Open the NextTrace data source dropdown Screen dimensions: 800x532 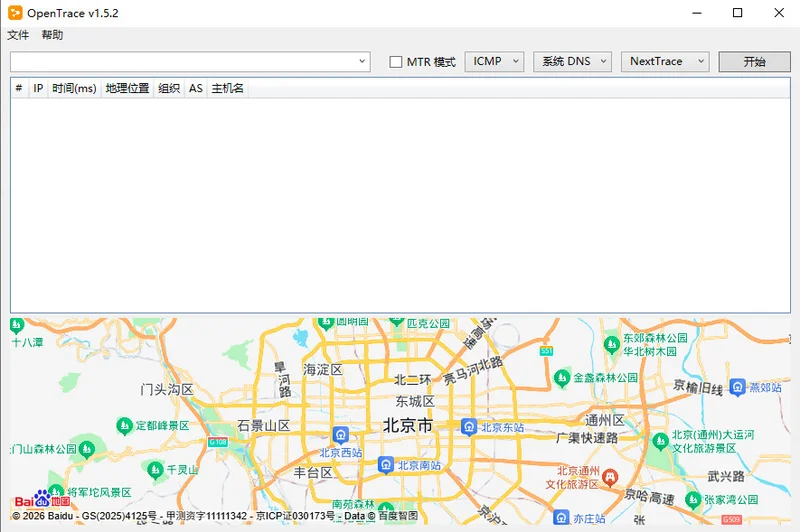(x=665, y=62)
